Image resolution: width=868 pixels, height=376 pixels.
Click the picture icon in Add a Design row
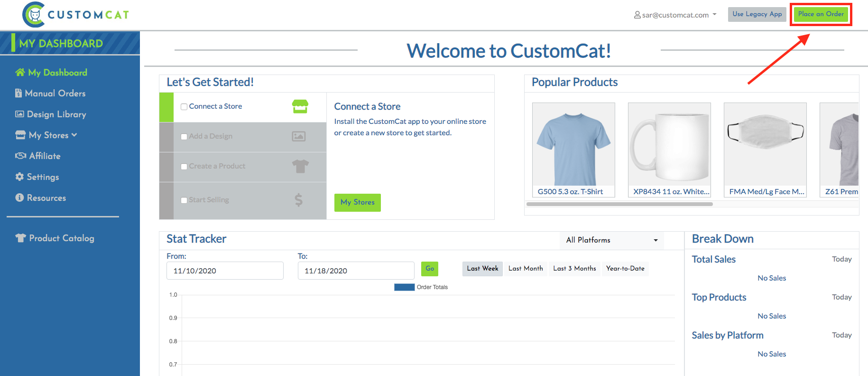(x=299, y=136)
